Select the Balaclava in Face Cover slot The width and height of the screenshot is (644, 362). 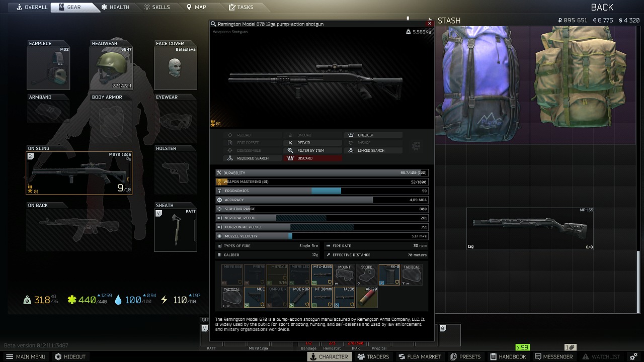175,68
